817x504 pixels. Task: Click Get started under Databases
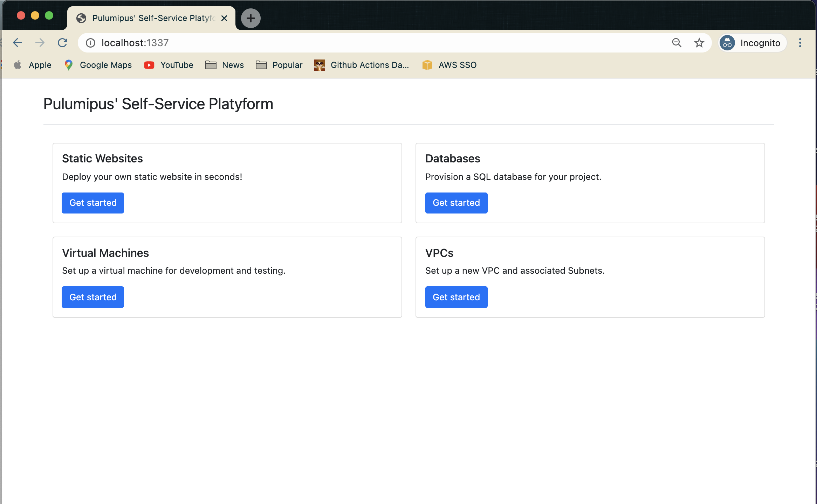coord(456,203)
